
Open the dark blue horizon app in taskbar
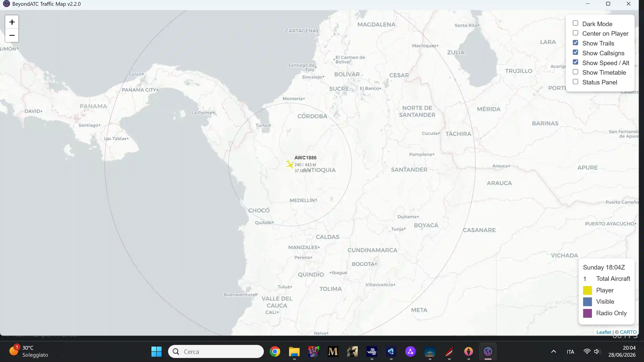430,351
